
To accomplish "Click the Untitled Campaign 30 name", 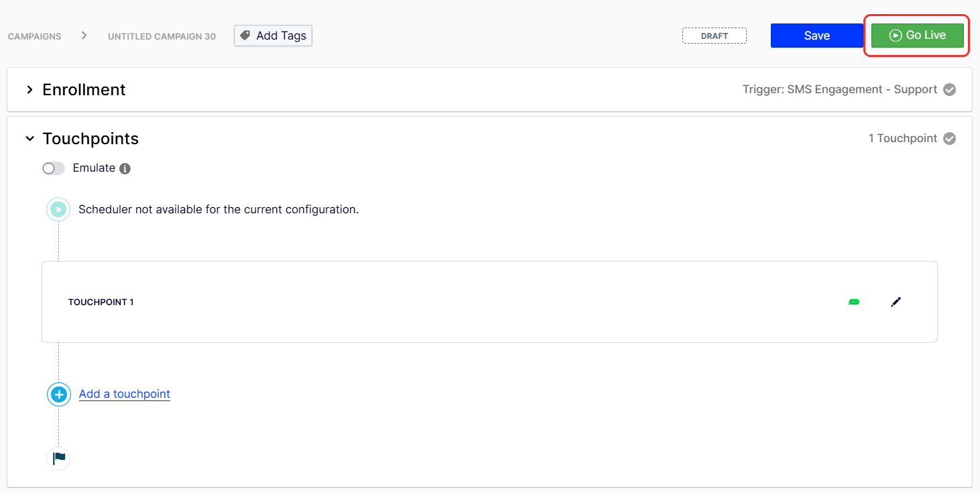I will pyautogui.click(x=162, y=36).
